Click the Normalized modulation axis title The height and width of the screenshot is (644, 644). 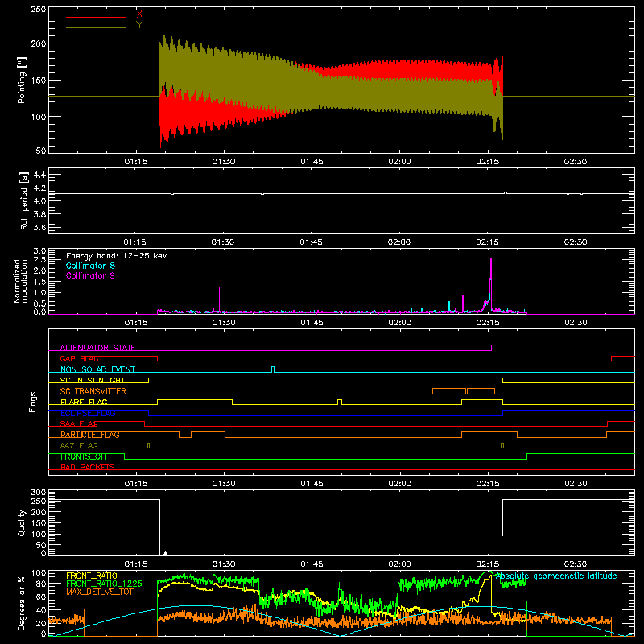tap(20, 281)
